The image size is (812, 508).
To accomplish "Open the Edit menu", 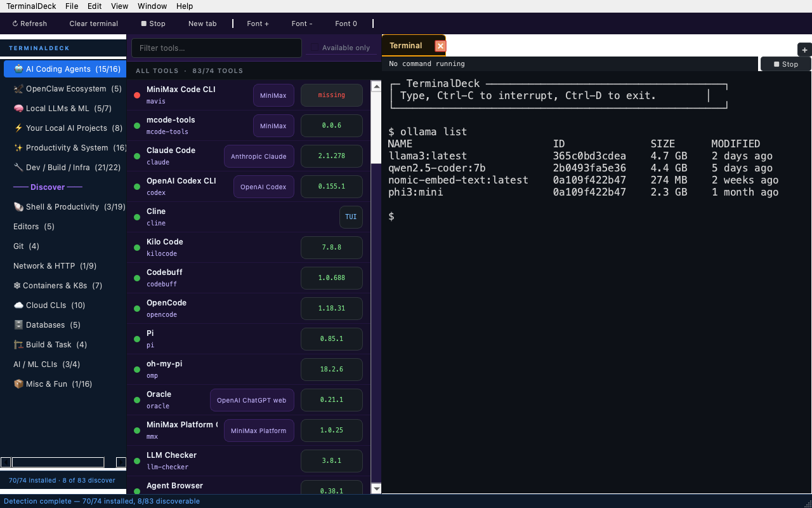I will pyautogui.click(x=95, y=6).
